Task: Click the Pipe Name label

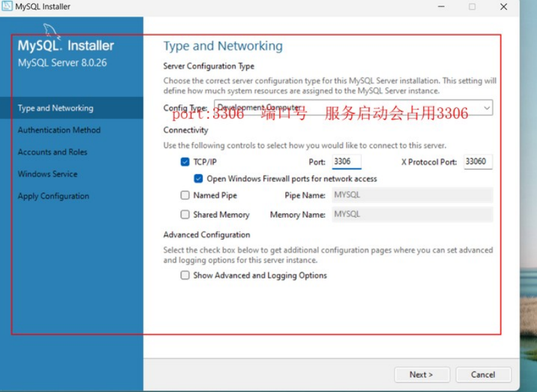Action: [x=304, y=195]
